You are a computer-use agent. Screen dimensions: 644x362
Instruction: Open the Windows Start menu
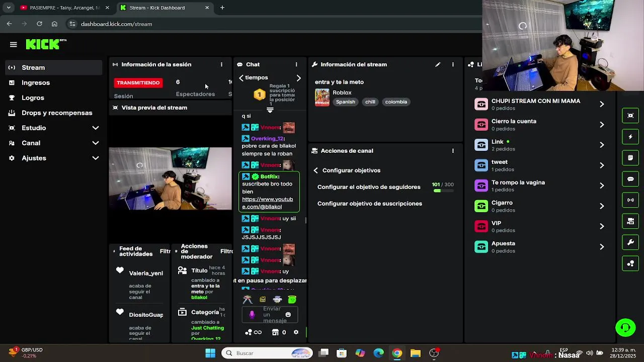pos(210,353)
